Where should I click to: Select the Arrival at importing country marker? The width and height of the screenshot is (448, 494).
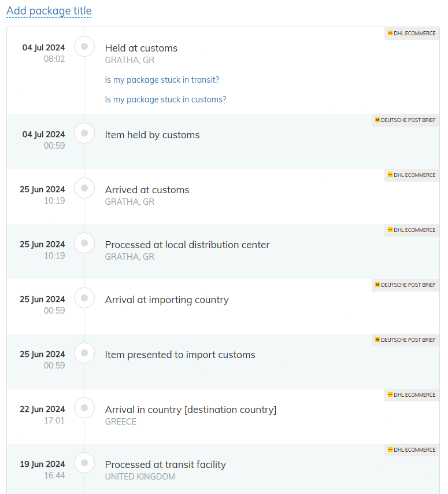(x=84, y=298)
